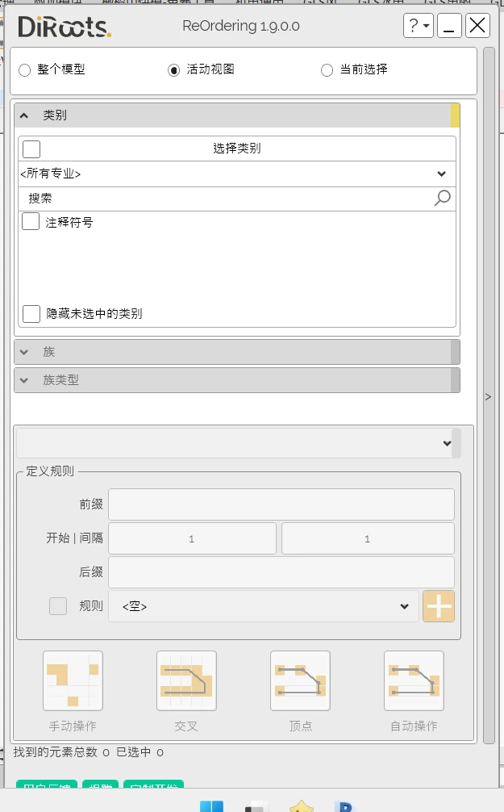Screen dimensions: 504x812
Task: Open the 规则 <空> dropdown
Action: [264, 607]
